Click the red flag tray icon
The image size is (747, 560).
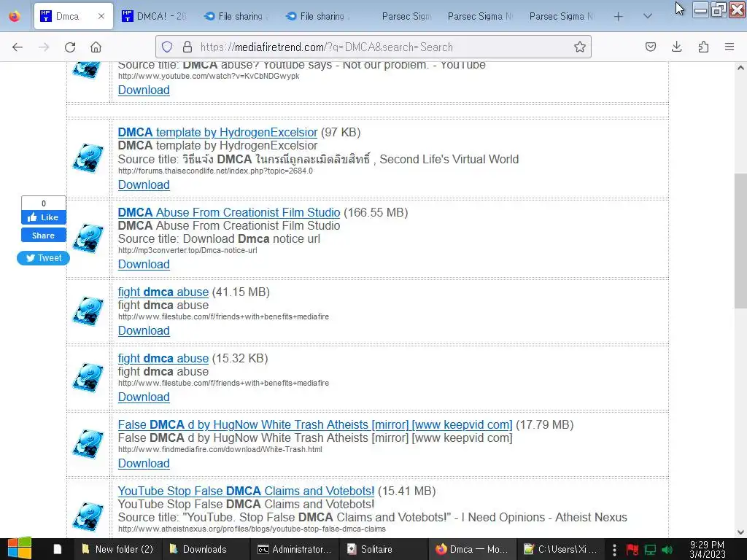pos(632,550)
